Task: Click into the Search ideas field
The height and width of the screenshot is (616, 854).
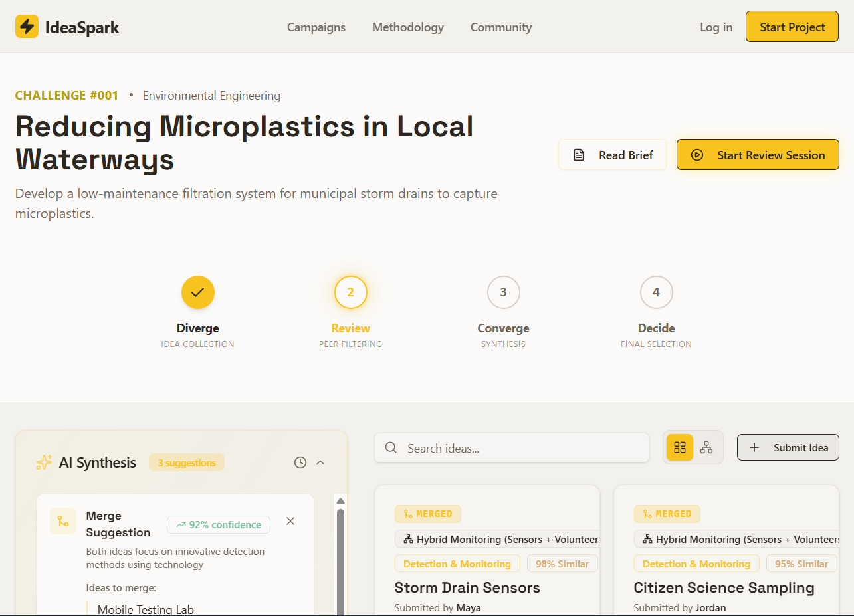Action: point(518,448)
